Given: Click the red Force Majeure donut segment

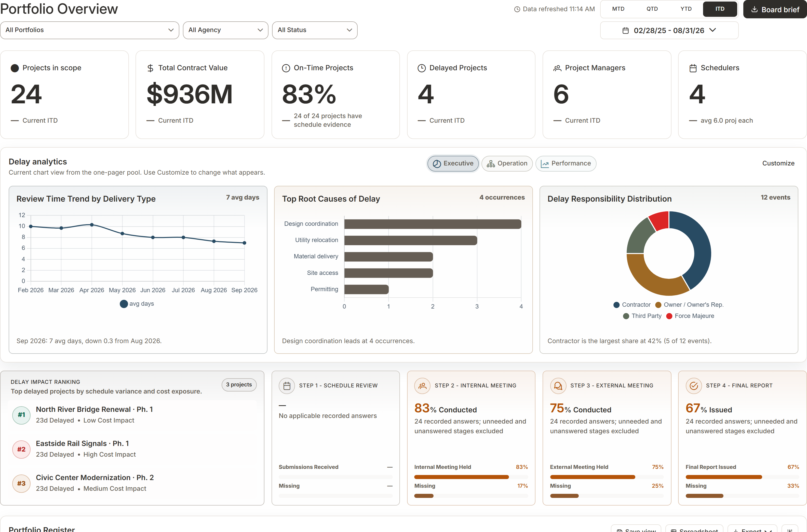Looking at the screenshot, I should coord(660,221).
